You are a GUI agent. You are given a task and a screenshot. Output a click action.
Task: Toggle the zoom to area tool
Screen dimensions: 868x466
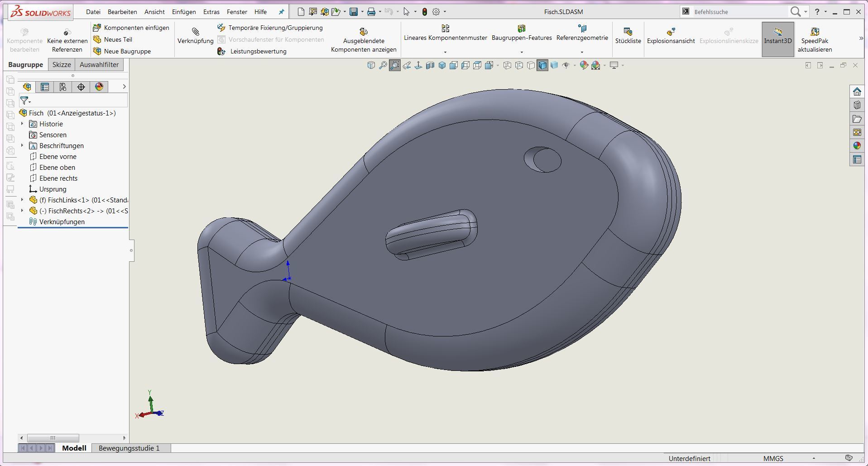(x=395, y=66)
